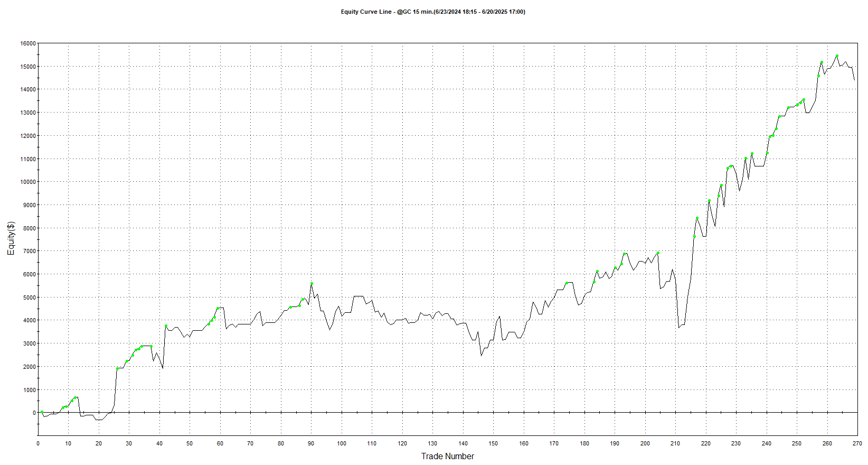Click the green marker near trade 42
The image size is (868, 465).
(166, 326)
